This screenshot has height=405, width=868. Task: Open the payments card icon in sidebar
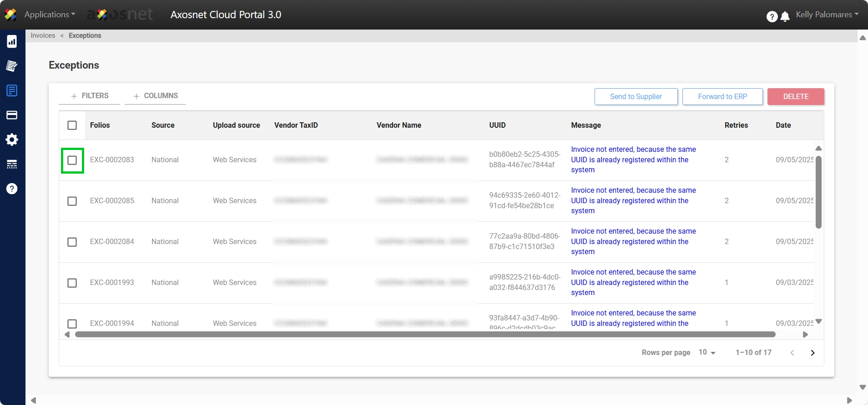[12, 115]
